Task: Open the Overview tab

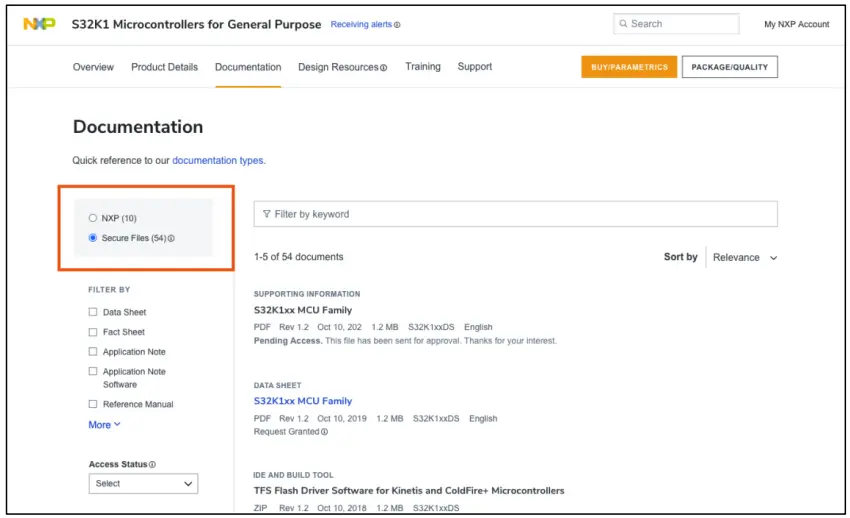Action: (x=93, y=67)
